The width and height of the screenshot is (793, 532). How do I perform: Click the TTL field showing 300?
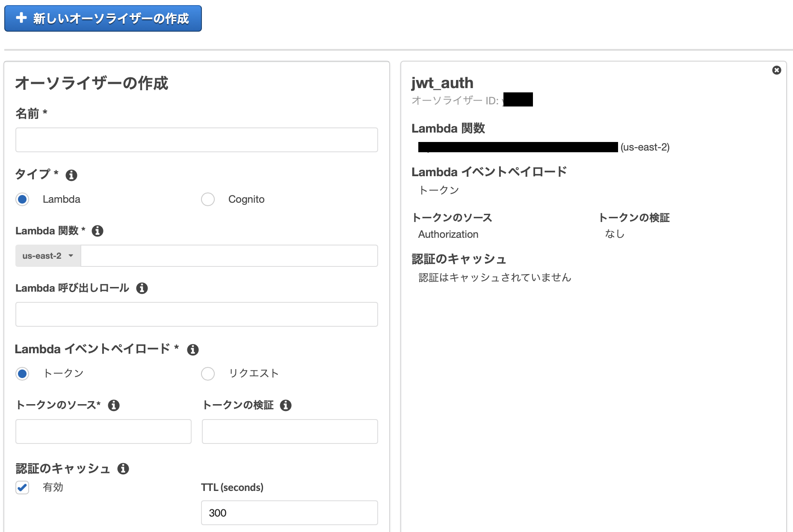pyautogui.click(x=290, y=513)
